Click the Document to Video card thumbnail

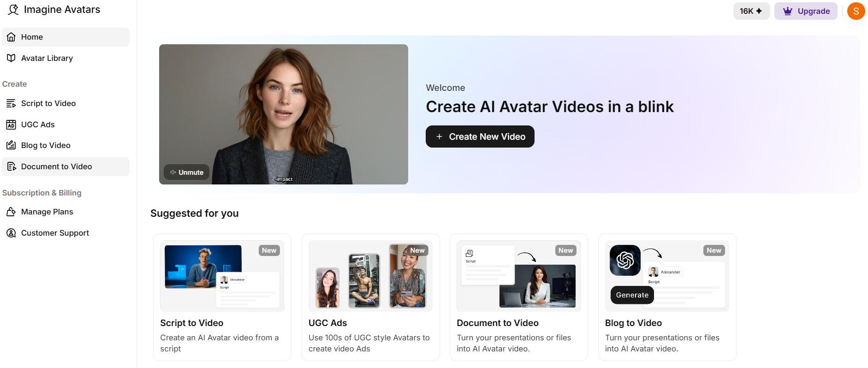pyautogui.click(x=518, y=276)
